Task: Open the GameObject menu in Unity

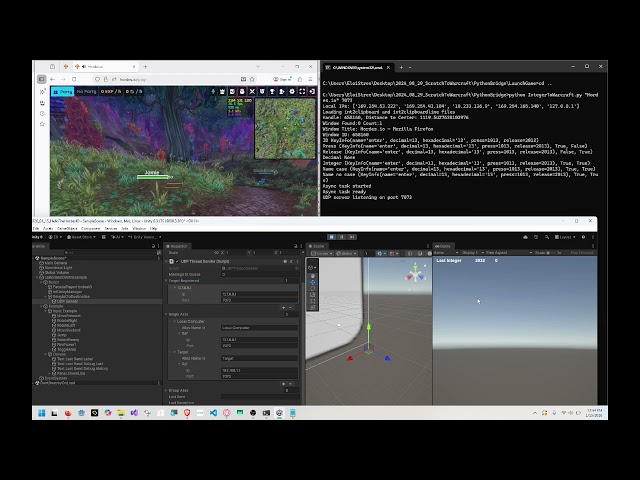Action: 67,229
